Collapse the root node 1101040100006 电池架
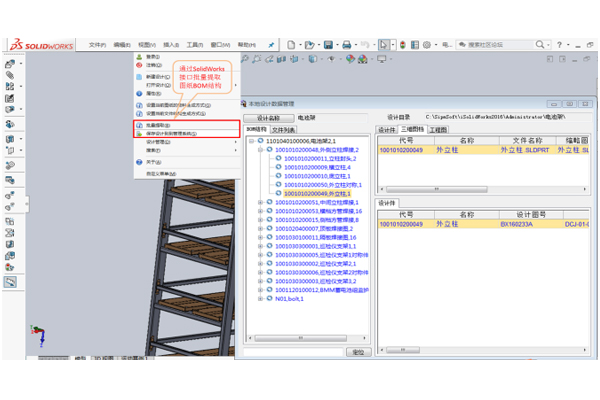 (x=251, y=141)
